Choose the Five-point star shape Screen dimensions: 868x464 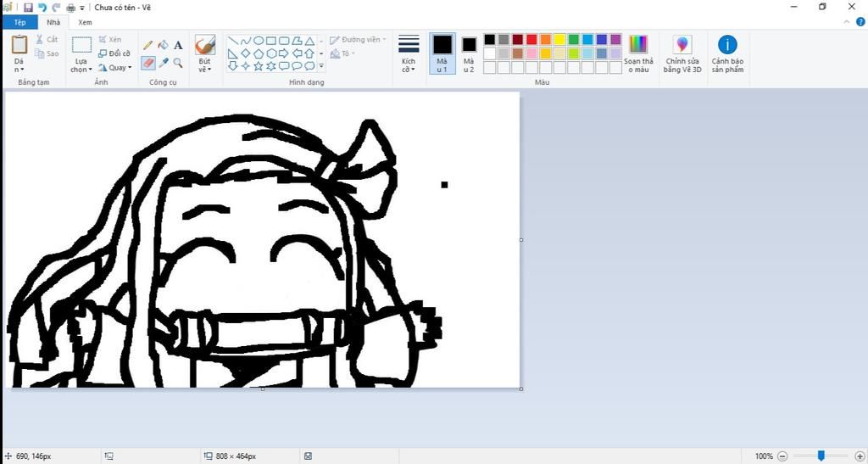pos(259,66)
